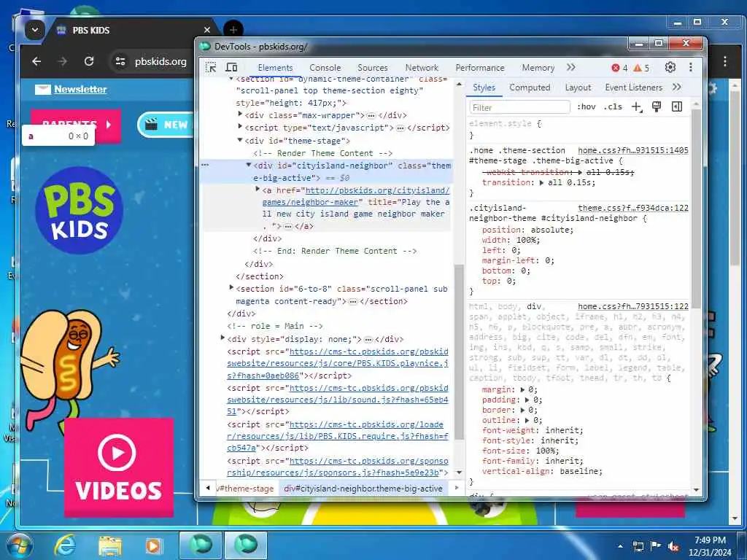Toggle rendering emulations paintbrush icon
The image size is (747, 560).
(x=657, y=106)
